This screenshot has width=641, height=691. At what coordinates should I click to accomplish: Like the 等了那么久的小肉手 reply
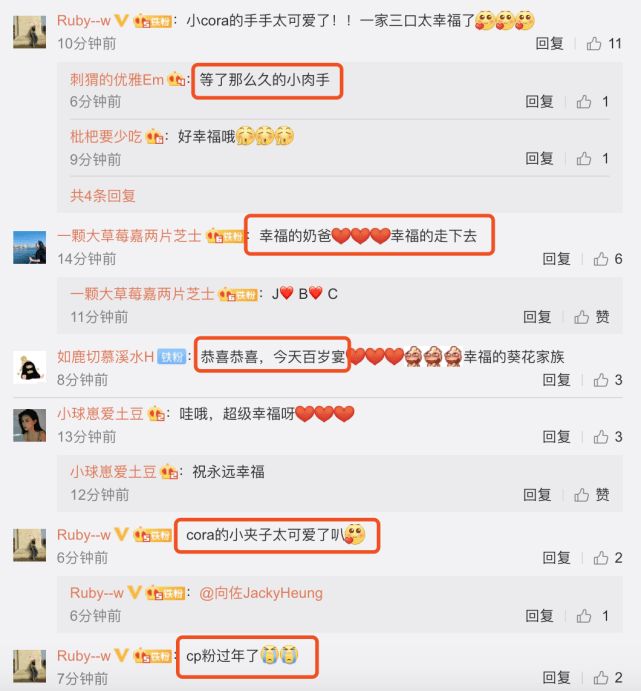tap(584, 102)
